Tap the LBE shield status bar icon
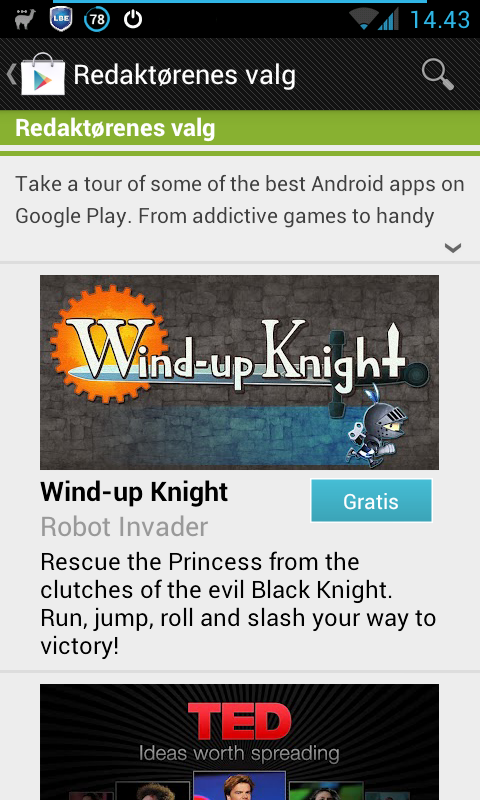Screen dimensions: 480x800 tap(61, 19)
